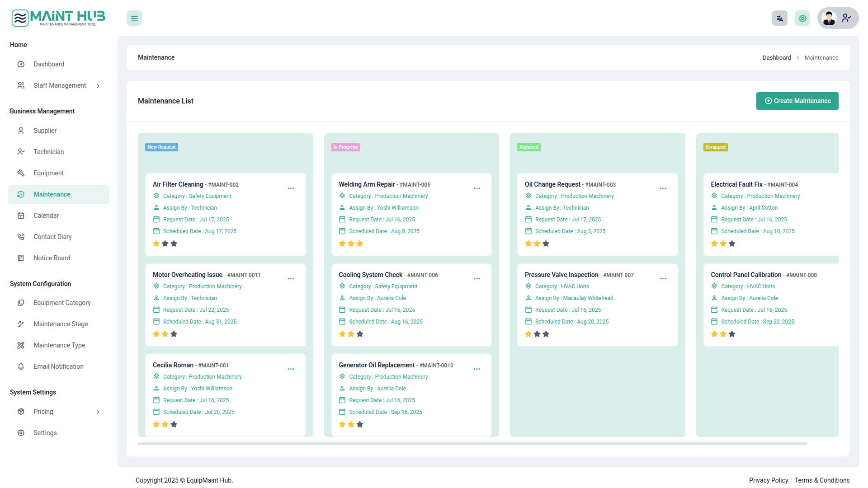This screenshot has width=868, height=488.
Task: Expand the Pricing submenu
Action: tap(98, 412)
